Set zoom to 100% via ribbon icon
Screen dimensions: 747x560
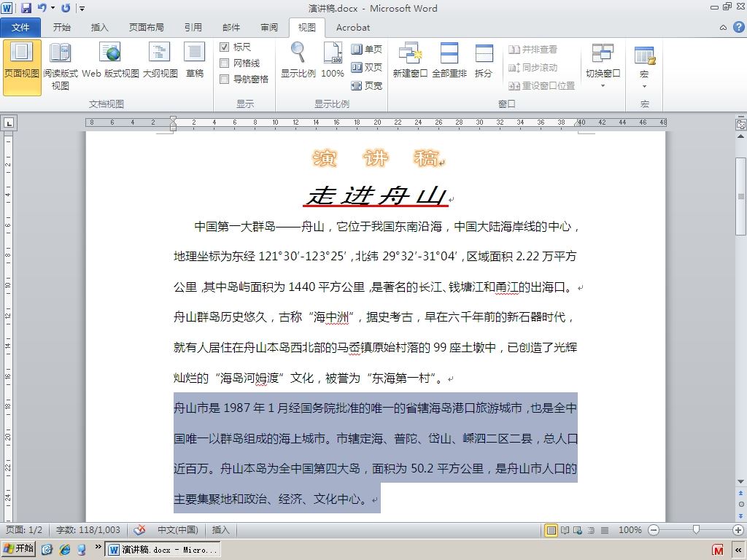tap(333, 60)
